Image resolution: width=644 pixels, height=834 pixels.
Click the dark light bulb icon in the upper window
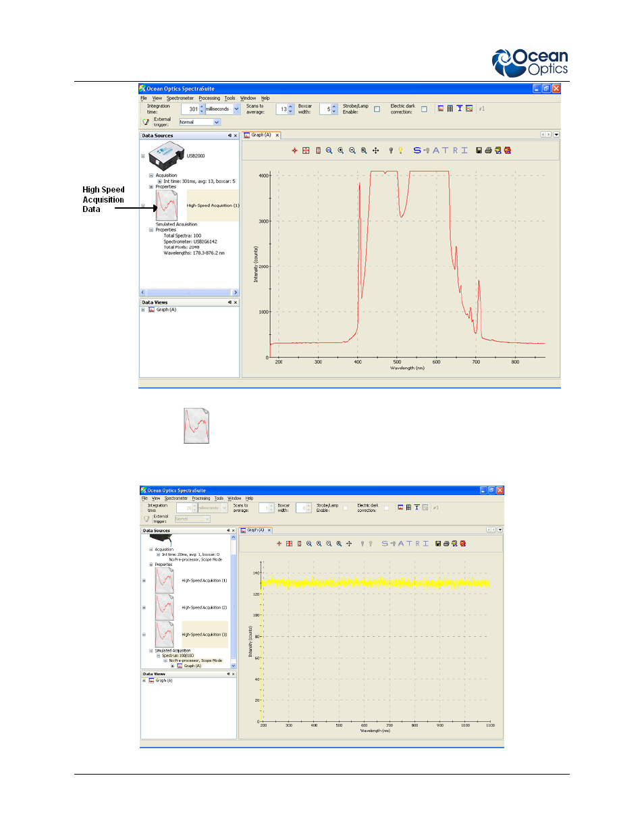391,151
